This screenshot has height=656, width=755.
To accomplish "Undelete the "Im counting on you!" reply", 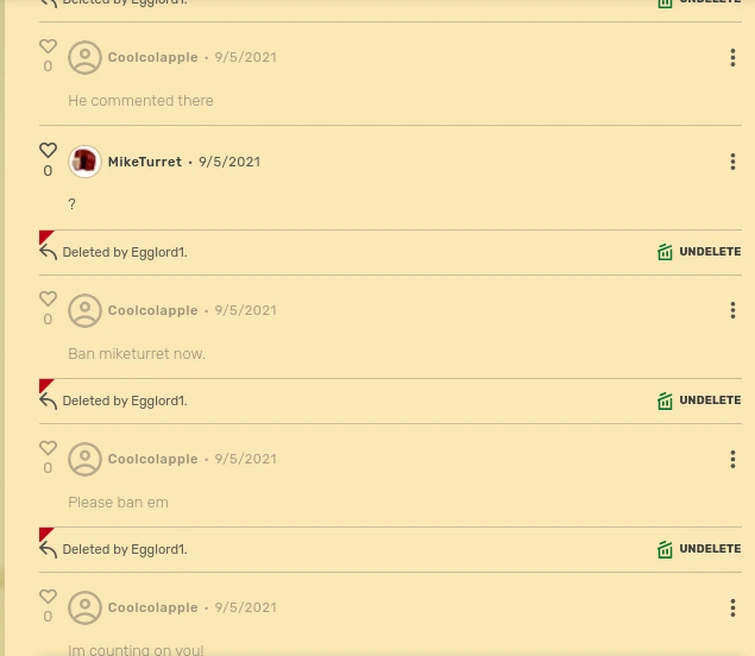I will tap(699, 549).
